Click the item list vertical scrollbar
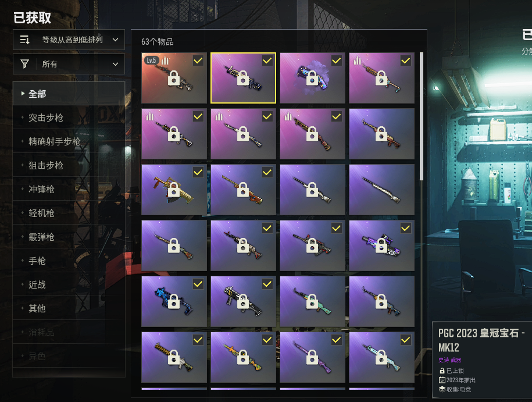The image size is (532, 402). coord(422,116)
